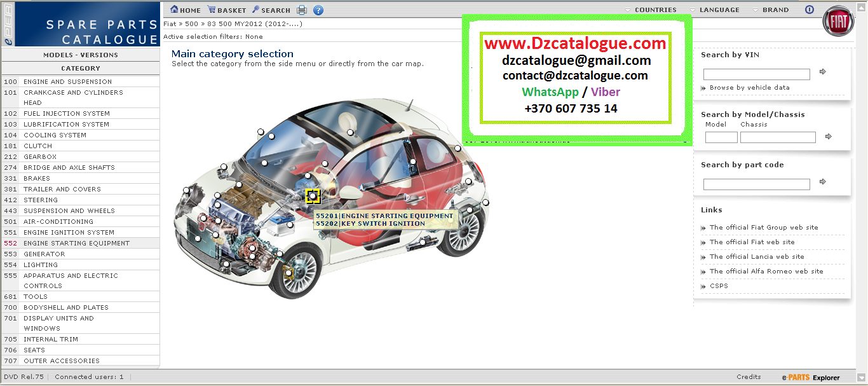This screenshot has width=868, height=386.
Task: Click the Search by part code field
Action: tap(756, 184)
